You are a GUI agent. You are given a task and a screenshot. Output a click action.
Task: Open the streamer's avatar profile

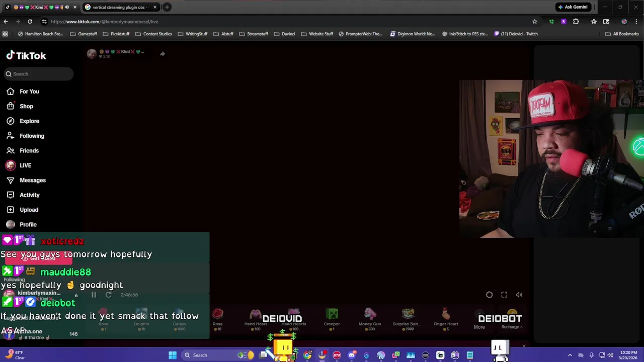92,54
